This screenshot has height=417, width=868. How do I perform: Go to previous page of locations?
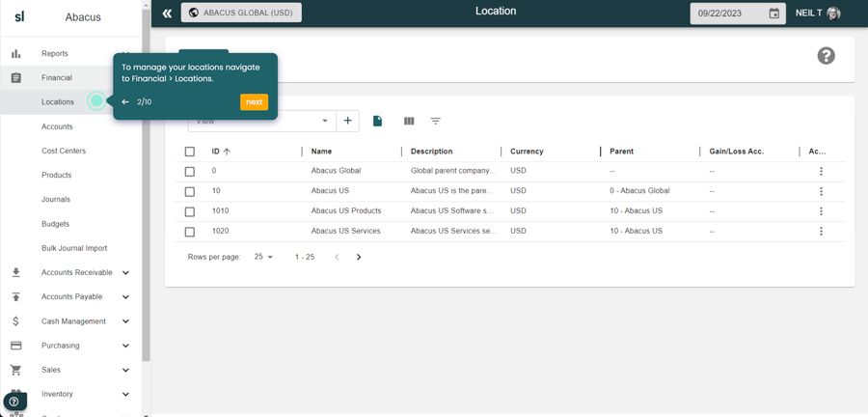click(x=337, y=257)
